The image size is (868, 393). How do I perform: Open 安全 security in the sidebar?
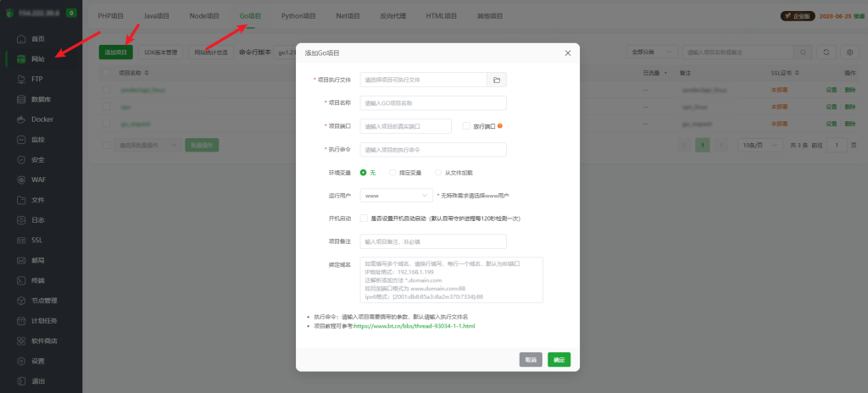(37, 159)
